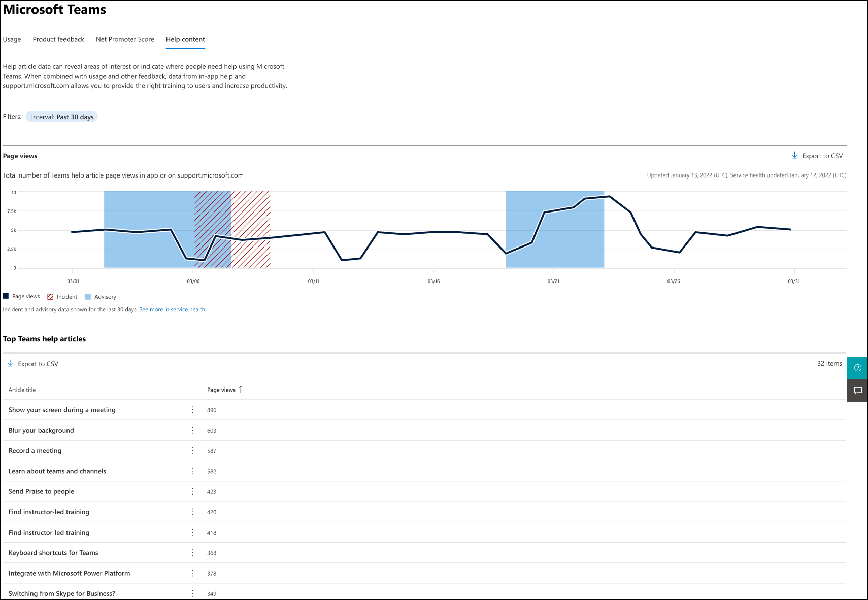Open more options for Switching from Skype for Business?
The height and width of the screenshot is (600, 868).
193,593
